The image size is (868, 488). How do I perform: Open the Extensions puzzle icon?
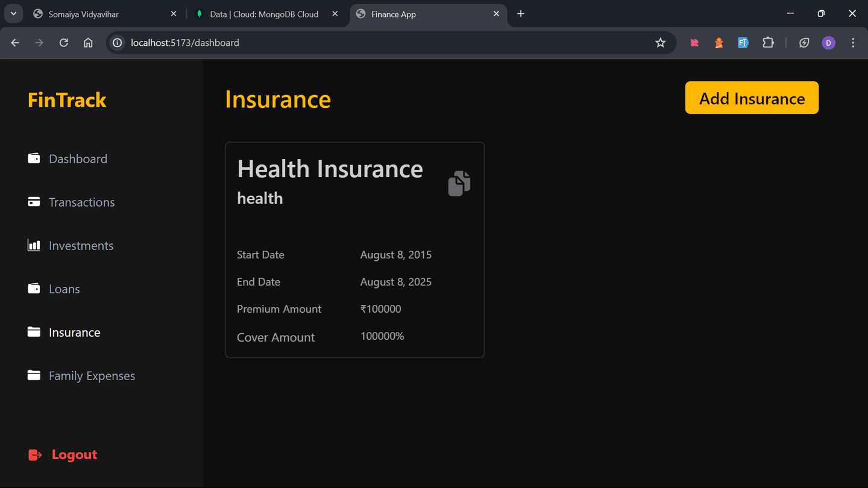[768, 43]
